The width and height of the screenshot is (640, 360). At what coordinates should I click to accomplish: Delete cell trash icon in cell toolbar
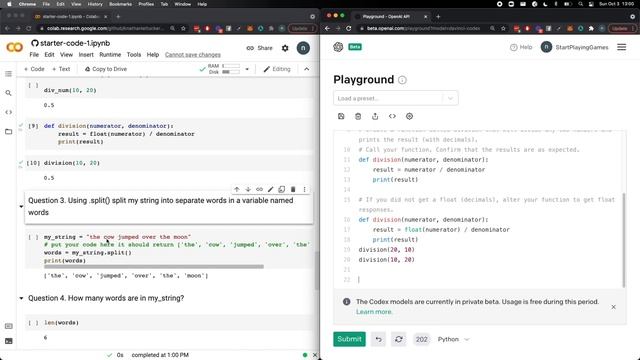pos(293,189)
